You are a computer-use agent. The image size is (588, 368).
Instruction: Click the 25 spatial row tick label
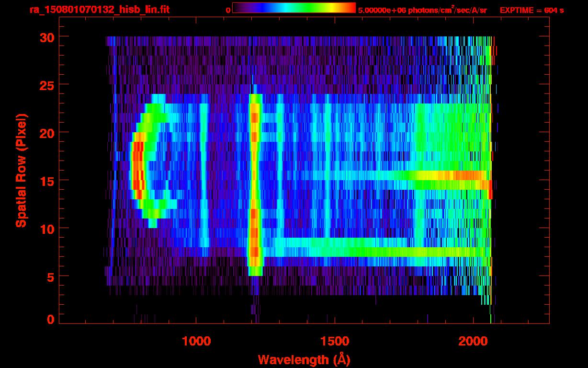(47, 85)
